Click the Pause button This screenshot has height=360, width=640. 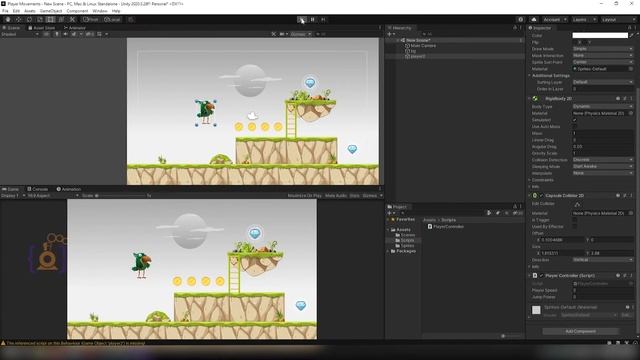point(313,20)
